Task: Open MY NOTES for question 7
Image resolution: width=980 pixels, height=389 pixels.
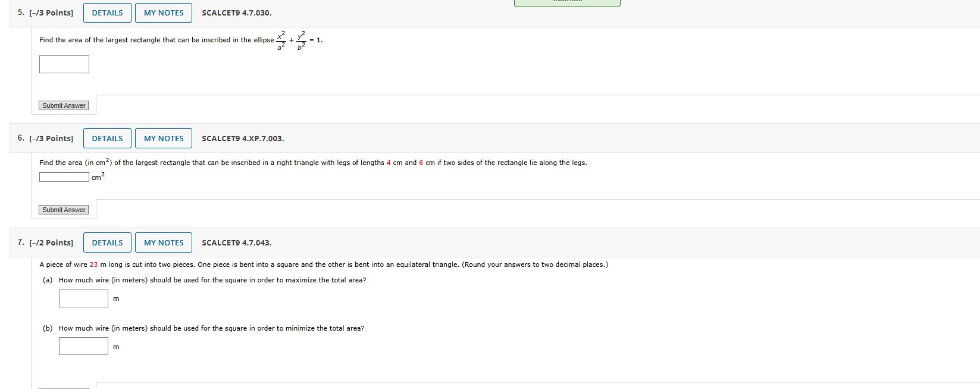Action: point(164,243)
